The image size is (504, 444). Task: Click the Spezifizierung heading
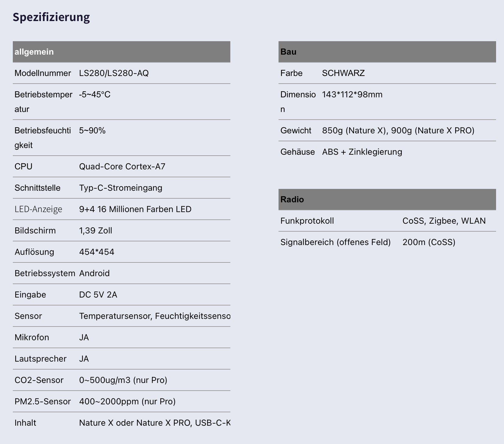(x=51, y=17)
